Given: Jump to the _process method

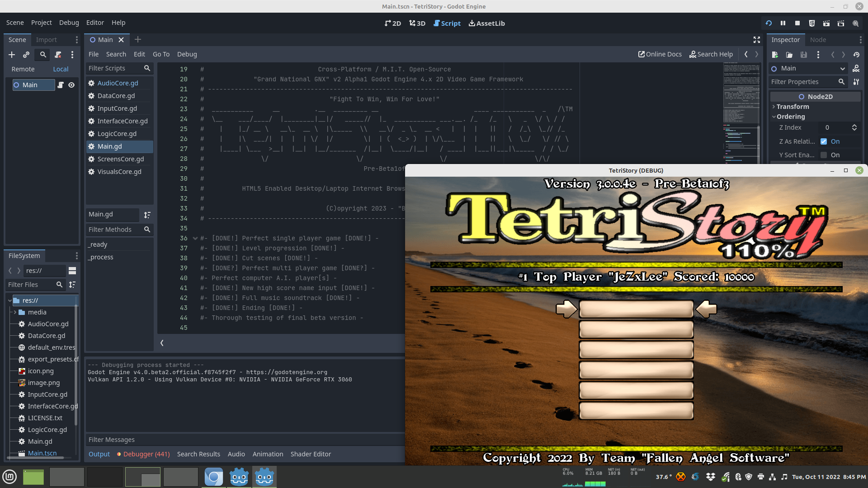Looking at the screenshot, I should coord(101,257).
